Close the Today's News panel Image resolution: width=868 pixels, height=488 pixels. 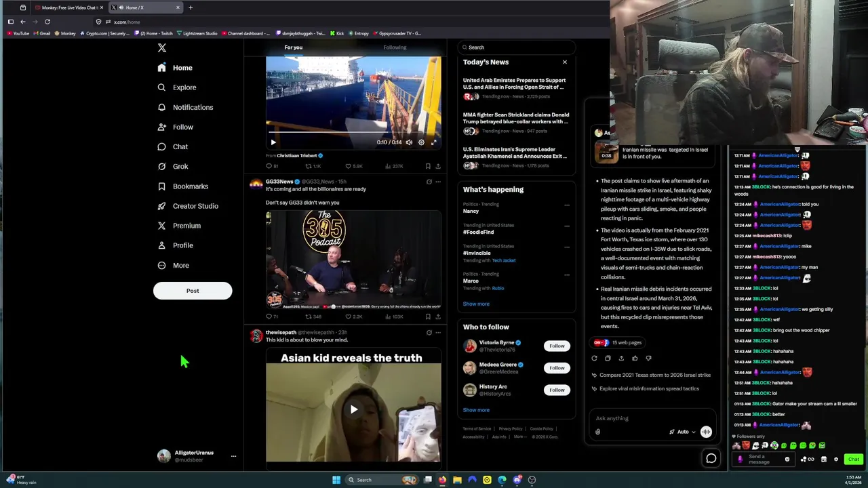(564, 62)
